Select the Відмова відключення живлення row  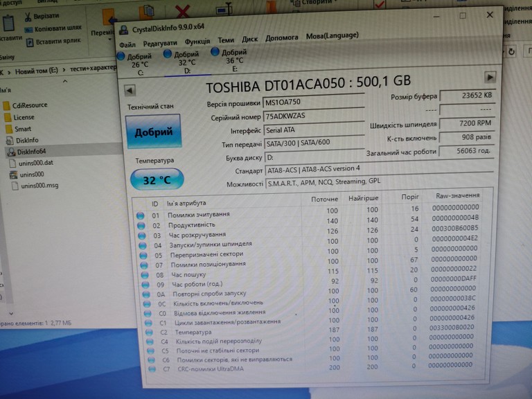coord(312,311)
